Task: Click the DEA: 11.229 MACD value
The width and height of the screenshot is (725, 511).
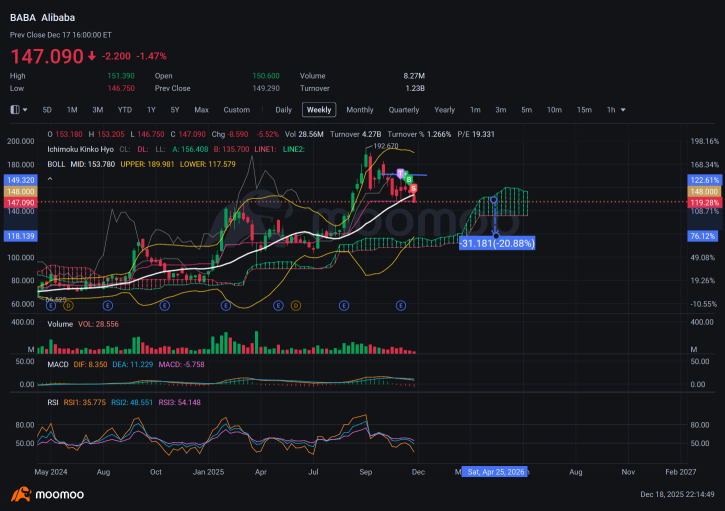Action: [x=133, y=364]
